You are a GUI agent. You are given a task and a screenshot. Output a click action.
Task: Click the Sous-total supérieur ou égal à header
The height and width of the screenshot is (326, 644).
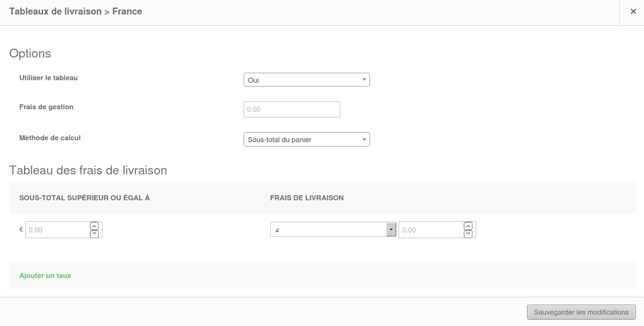pos(85,198)
